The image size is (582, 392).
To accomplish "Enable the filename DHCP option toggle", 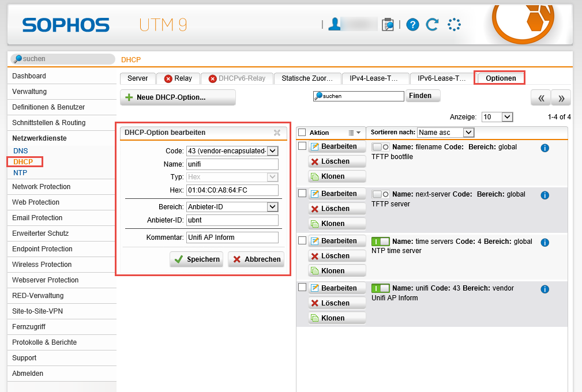I will [x=381, y=146].
